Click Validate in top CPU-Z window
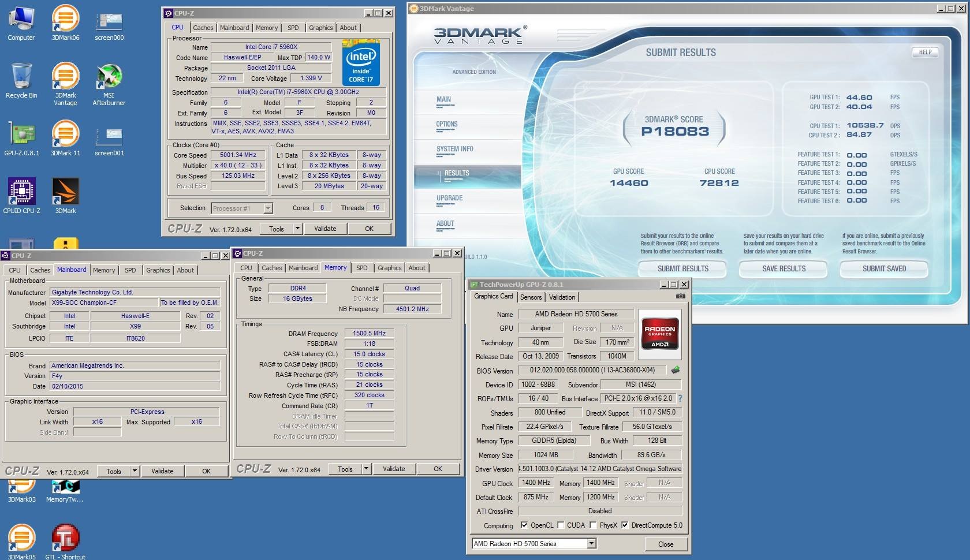970x560 pixels. pyautogui.click(x=325, y=229)
